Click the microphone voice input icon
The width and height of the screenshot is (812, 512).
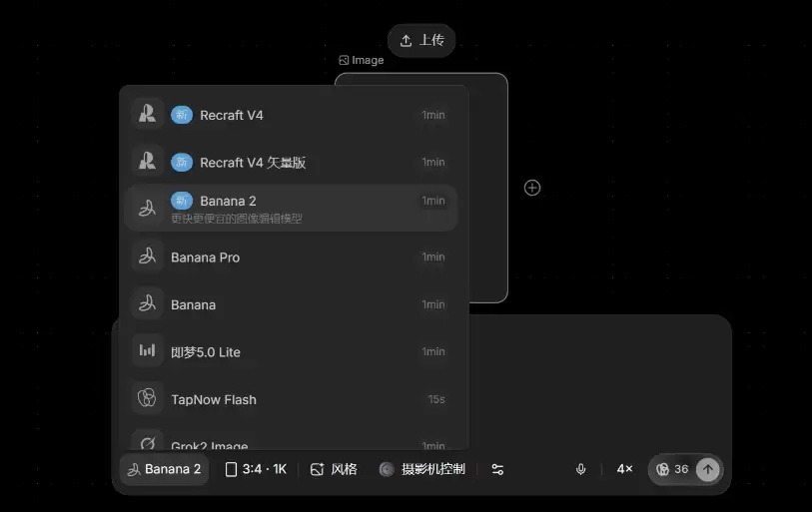[580, 469]
